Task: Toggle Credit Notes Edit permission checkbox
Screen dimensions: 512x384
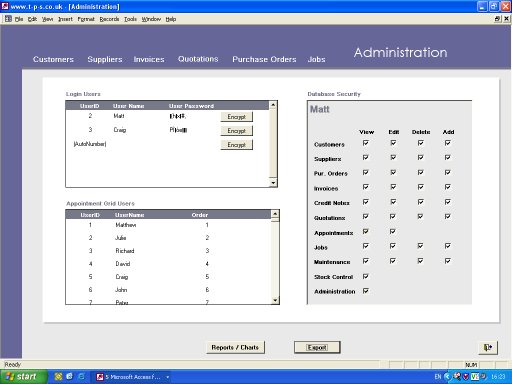Action: click(393, 202)
